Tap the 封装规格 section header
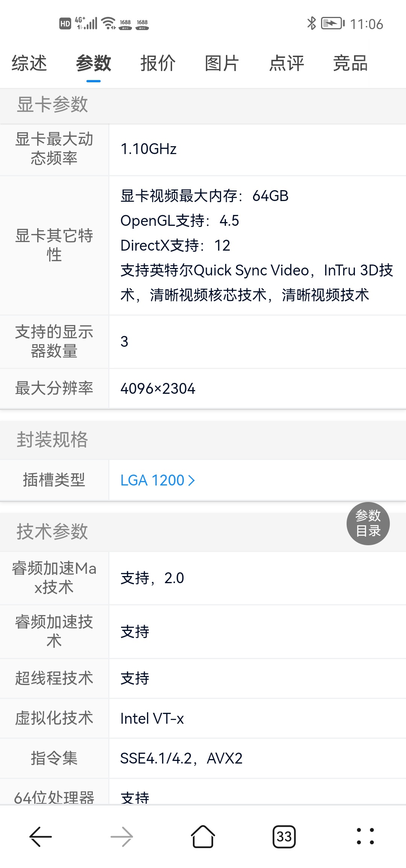The width and height of the screenshot is (406, 868). click(x=52, y=440)
